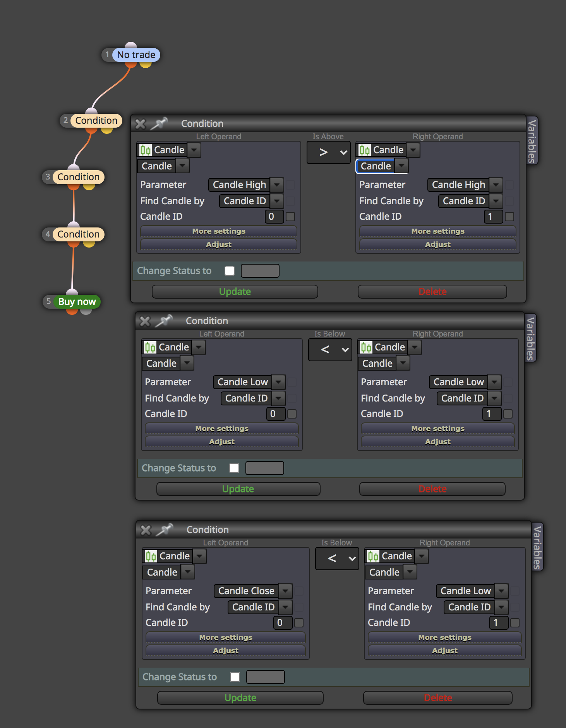Screen dimensions: 566x728
Task: Expand Candle High parameter dropdown in right operand
Action: 496,185
